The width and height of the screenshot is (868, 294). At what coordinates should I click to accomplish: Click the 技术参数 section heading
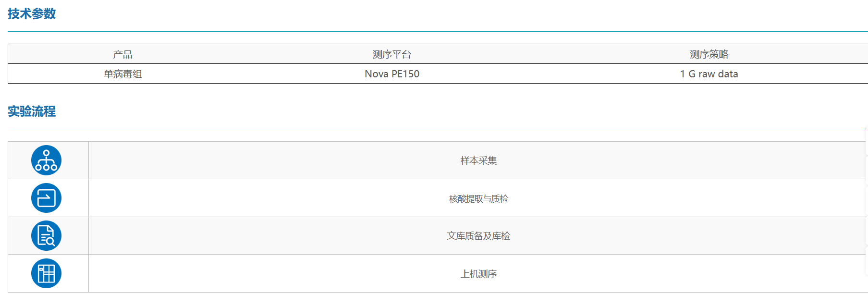tap(32, 14)
